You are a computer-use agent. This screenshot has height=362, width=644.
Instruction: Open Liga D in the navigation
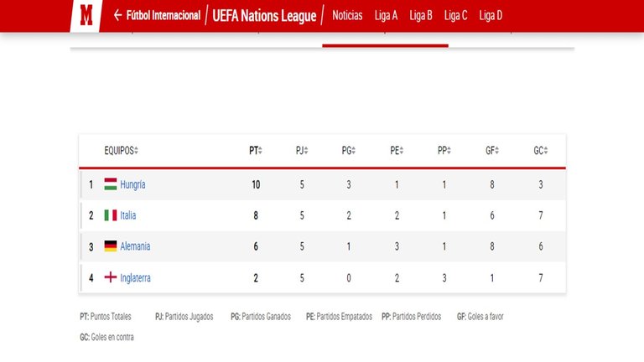tap(491, 16)
